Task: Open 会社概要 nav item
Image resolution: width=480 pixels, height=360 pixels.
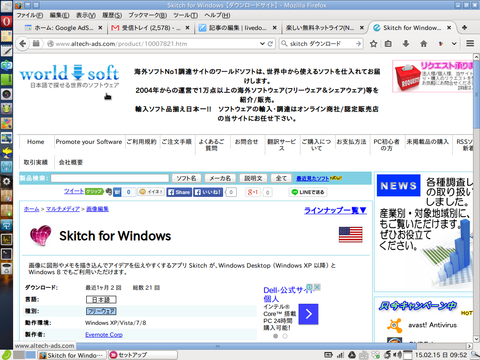Action: (x=71, y=162)
